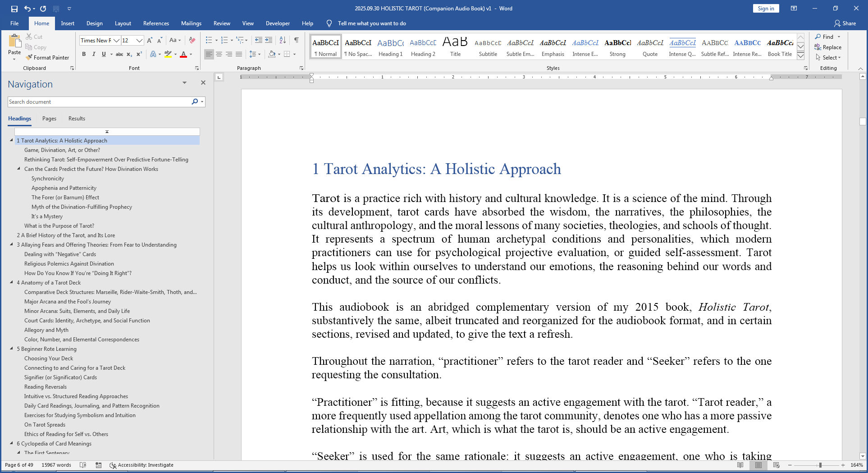Screen dimensions: 868x473
Task: Open the font size dropdown
Action: 139,41
